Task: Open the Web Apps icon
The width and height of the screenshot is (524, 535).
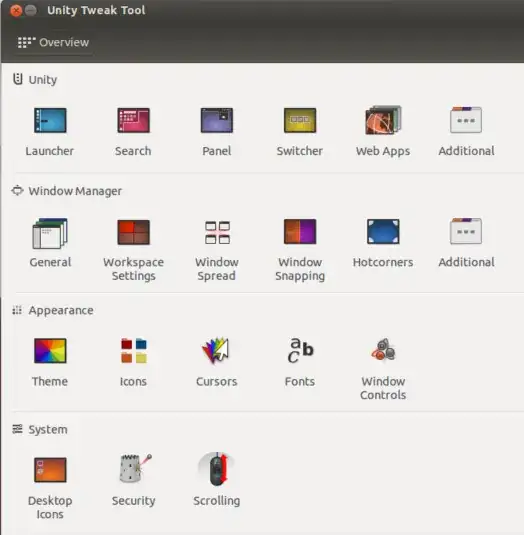Action: pyautogui.click(x=383, y=120)
